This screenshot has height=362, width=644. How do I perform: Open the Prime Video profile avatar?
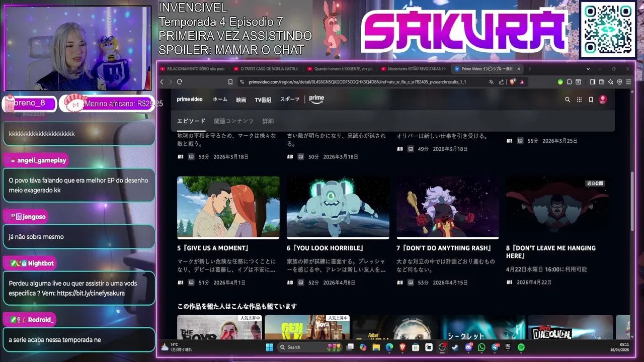(x=603, y=100)
